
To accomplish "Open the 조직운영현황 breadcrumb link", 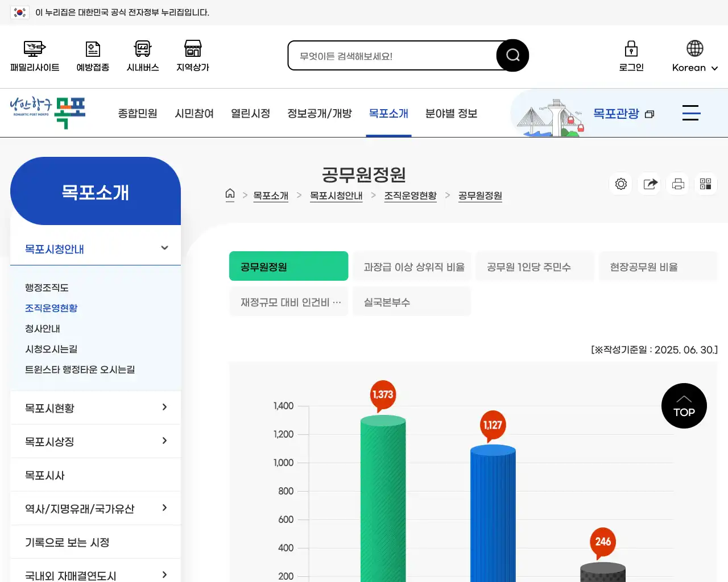I will point(410,196).
